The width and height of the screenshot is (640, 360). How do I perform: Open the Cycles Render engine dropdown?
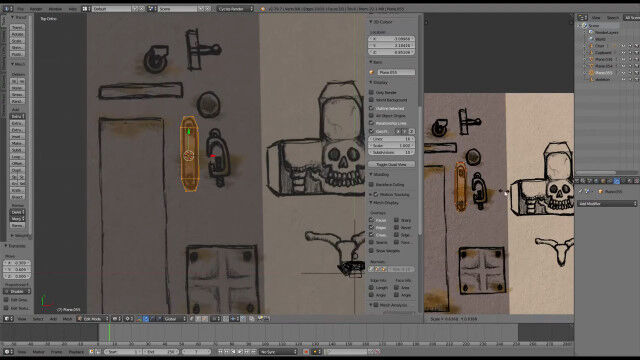[x=235, y=9]
